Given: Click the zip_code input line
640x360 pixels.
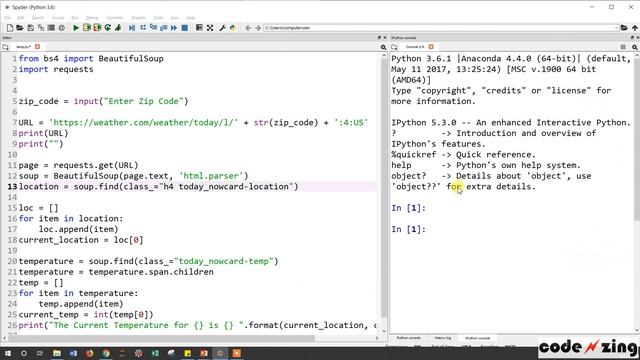Looking at the screenshot, I should tap(103, 101).
